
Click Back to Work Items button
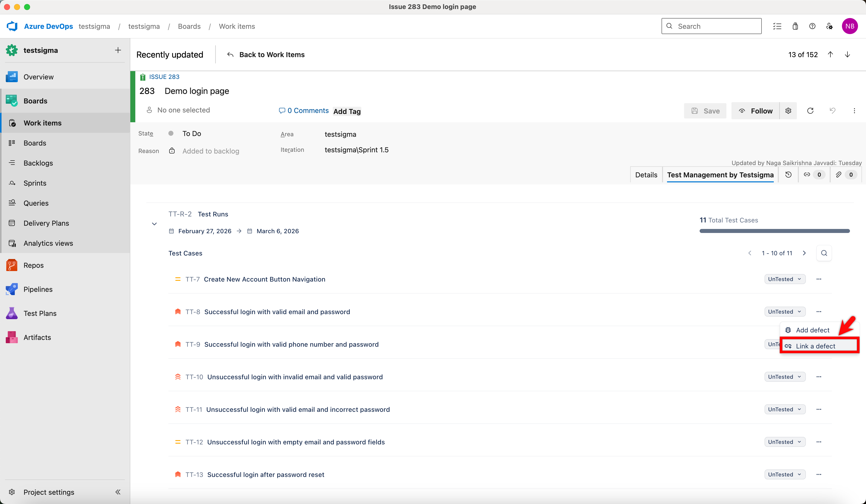tap(266, 55)
